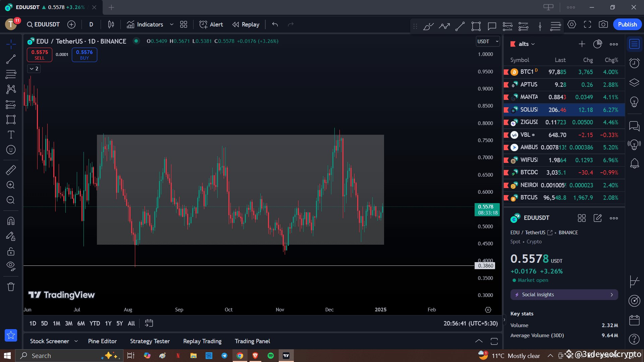Open the candlestick chart style menu

click(111, 24)
